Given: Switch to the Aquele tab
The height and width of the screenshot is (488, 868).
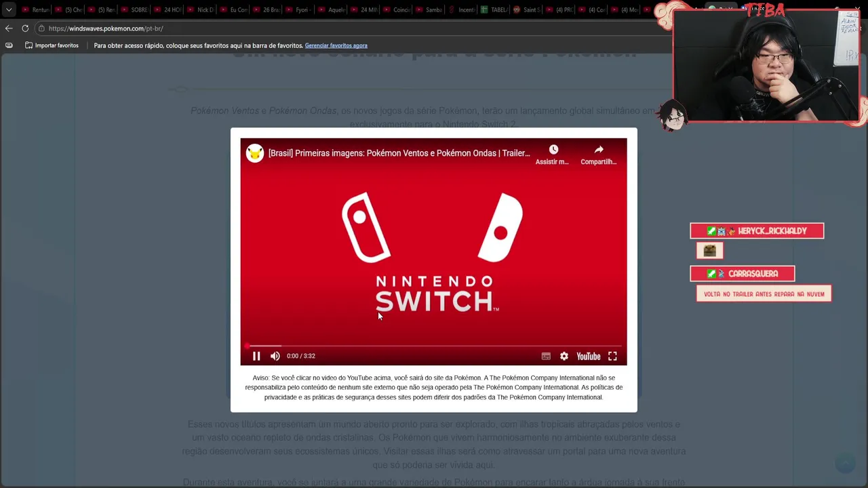Looking at the screenshot, I should tap(332, 9).
